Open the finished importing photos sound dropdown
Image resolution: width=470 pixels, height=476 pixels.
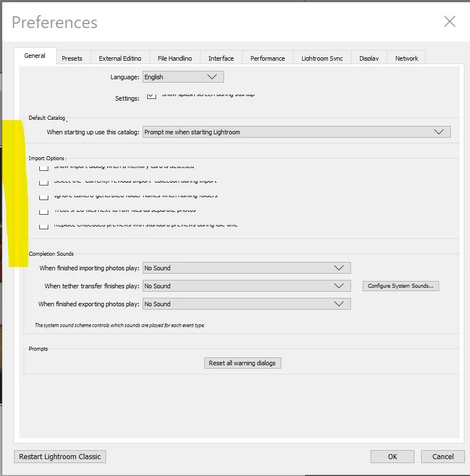(247, 268)
